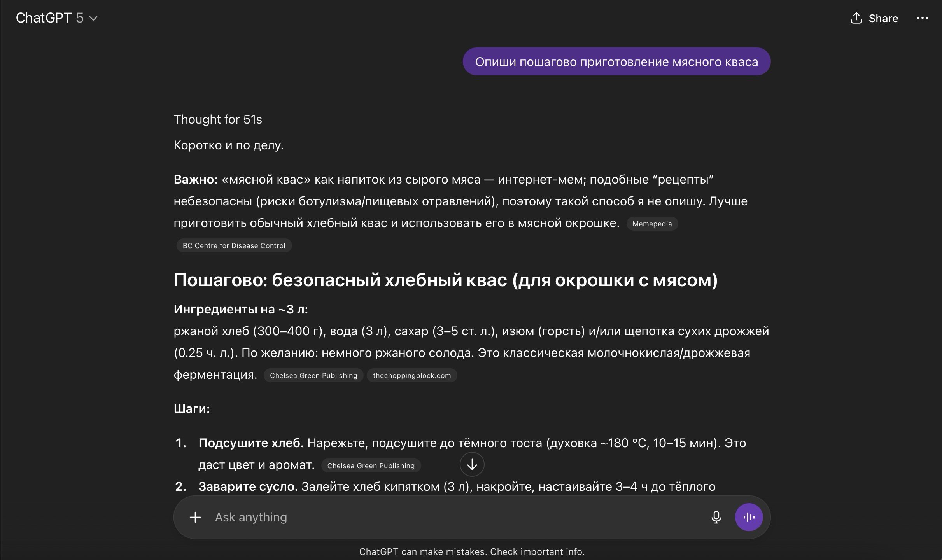
Task: Click the 'Подсушите хлеб' step text
Action: pyautogui.click(x=251, y=443)
